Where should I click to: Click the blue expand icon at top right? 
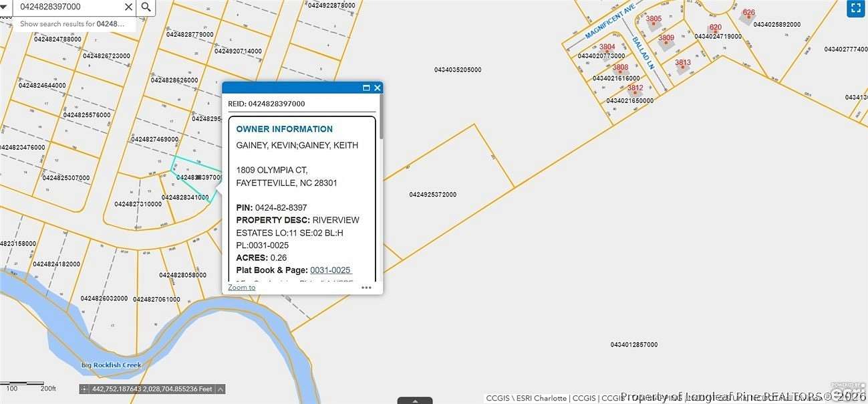856,8
